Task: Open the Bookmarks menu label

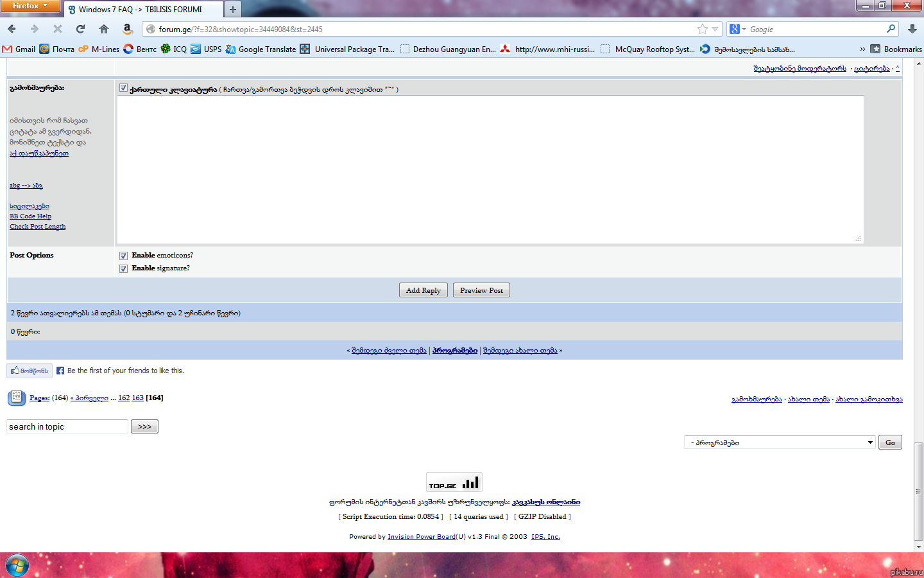Action: (902, 49)
